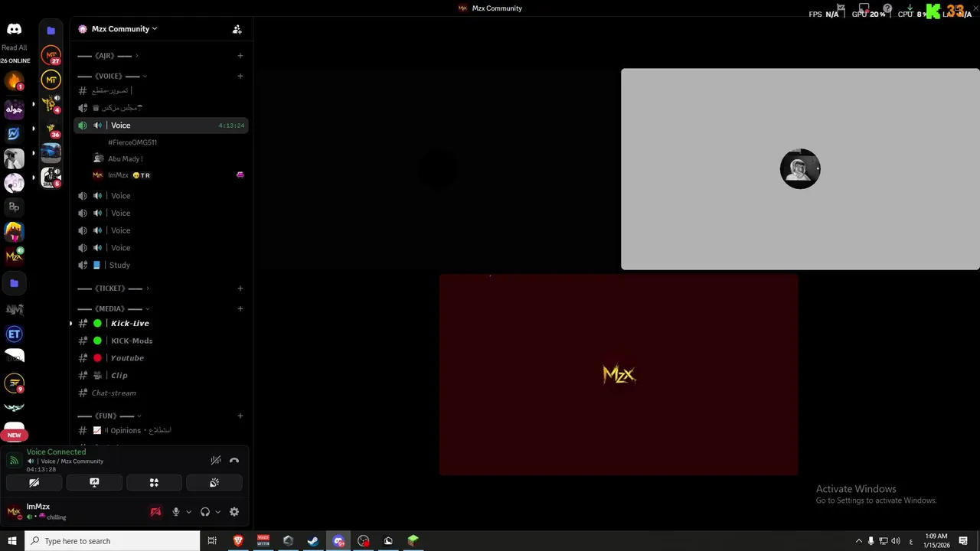Open the KICK-Mods channel
The width and height of the screenshot is (980, 551).
tap(161, 341)
